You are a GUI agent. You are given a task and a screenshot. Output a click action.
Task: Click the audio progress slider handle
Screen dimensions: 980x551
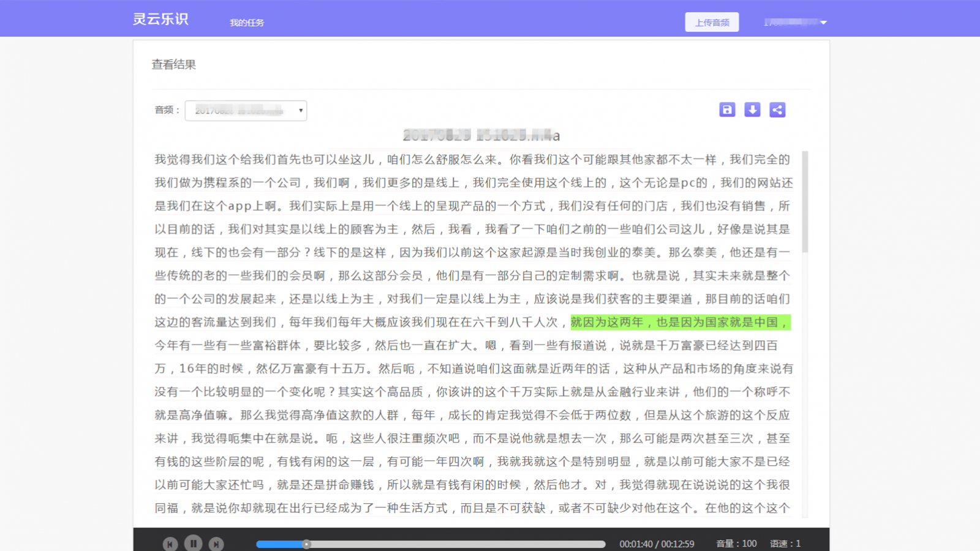pos(306,544)
